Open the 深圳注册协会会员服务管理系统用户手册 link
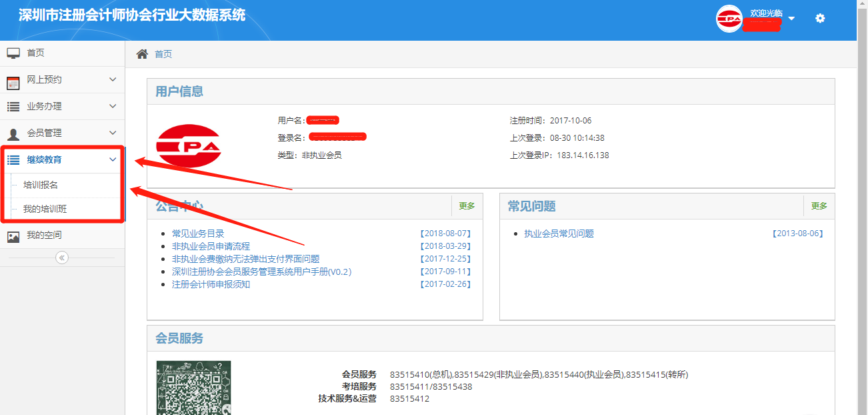868x415 pixels. pos(261,272)
